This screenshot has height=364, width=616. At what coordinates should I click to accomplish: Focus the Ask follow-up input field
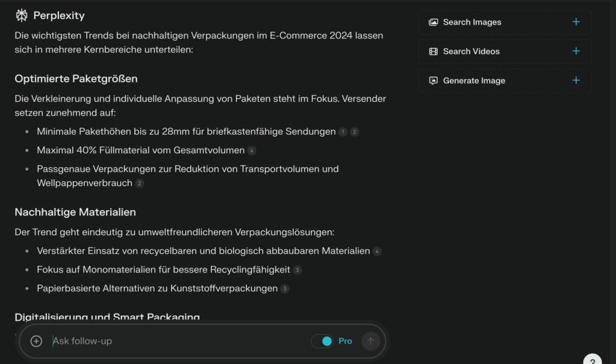coord(174,341)
